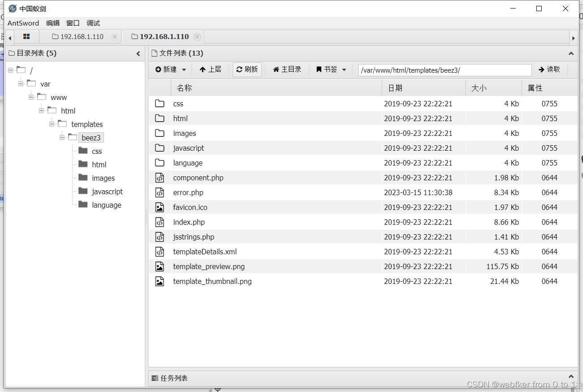
Task: Click html folder icon in directory tree
Action: pyautogui.click(x=83, y=164)
